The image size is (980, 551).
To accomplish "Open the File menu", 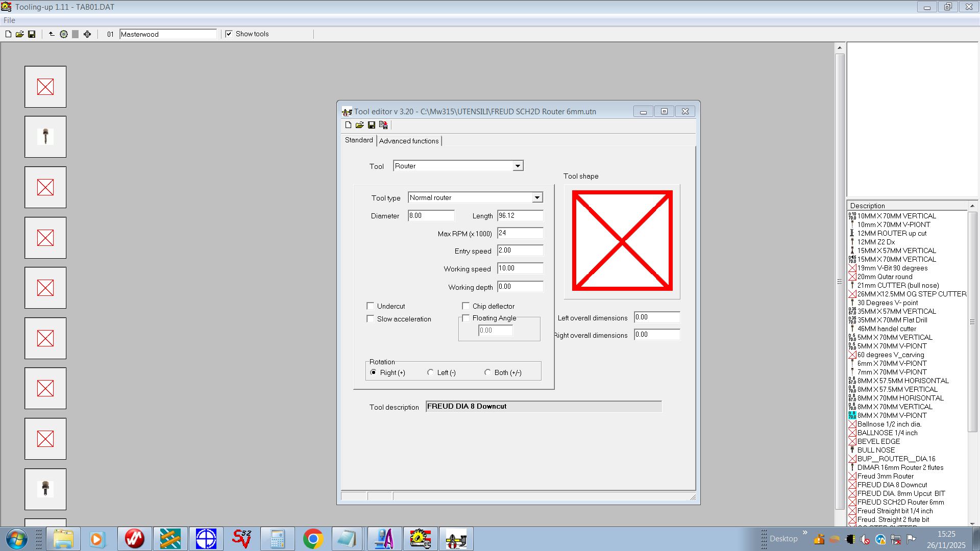I will point(9,20).
